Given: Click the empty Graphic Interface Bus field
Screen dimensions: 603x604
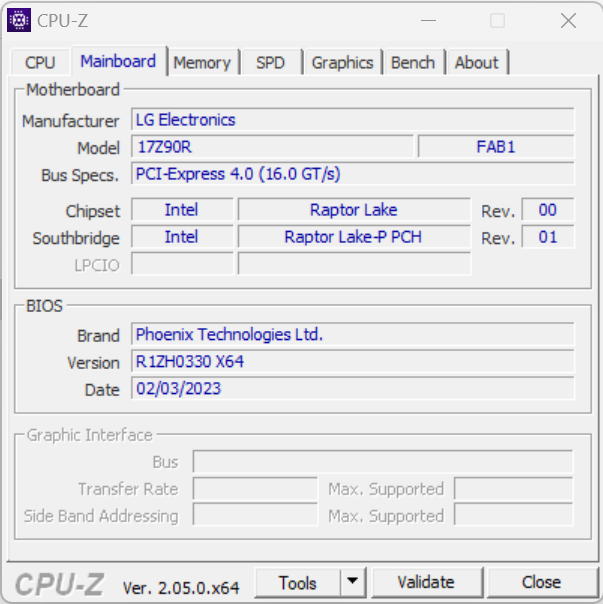Looking at the screenshot, I should [383, 461].
